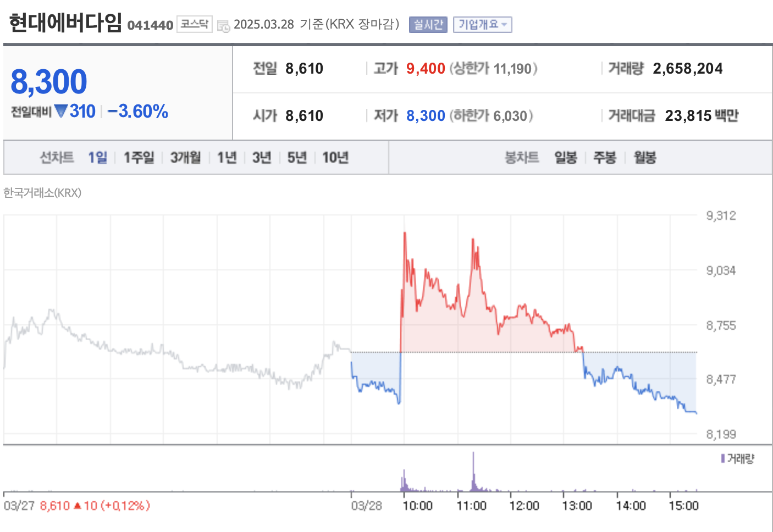Click the 03/28 date marker on the chart axis
Screen dimensions: 773x532
[367, 506]
